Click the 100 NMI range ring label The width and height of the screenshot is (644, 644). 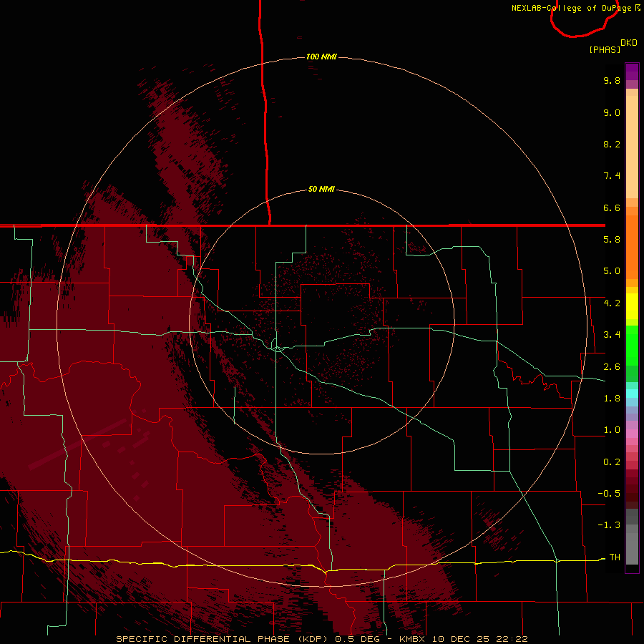click(x=321, y=57)
